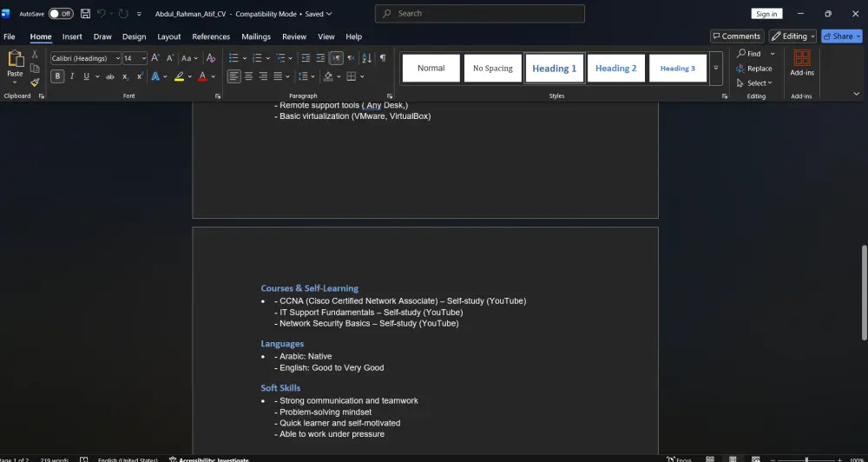
Task: Increase paragraph indent
Action: [320, 58]
